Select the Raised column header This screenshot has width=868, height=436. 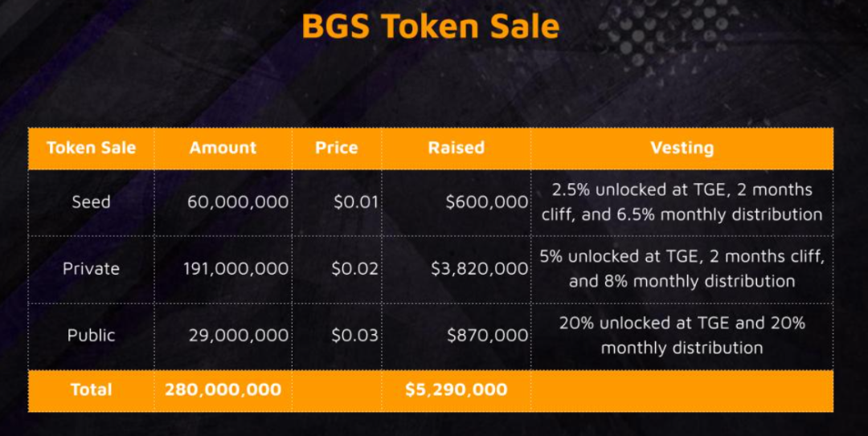pyautogui.click(x=457, y=148)
